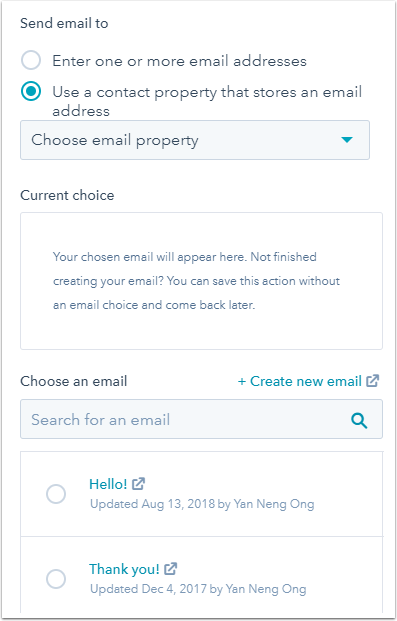Click external link icon beside Create new email
Image resolution: width=397 pixels, height=621 pixels.
click(x=372, y=381)
